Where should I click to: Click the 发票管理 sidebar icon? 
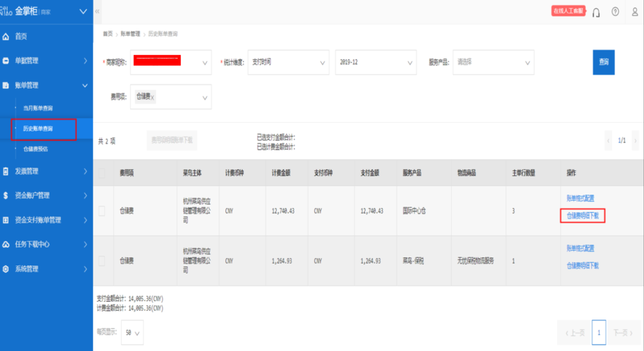click(x=6, y=171)
